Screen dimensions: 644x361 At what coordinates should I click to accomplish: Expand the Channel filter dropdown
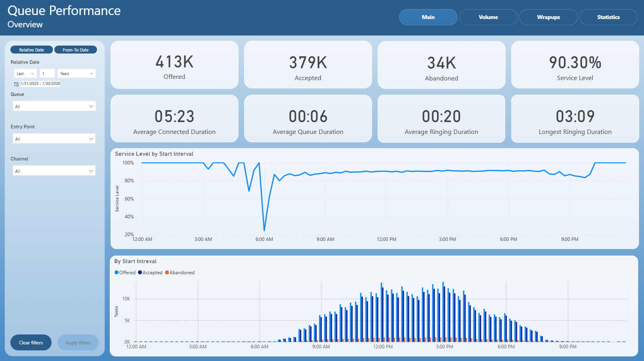[x=54, y=171]
